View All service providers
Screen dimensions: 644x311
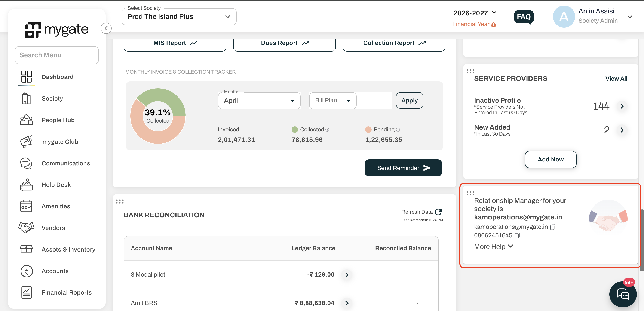coord(616,79)
